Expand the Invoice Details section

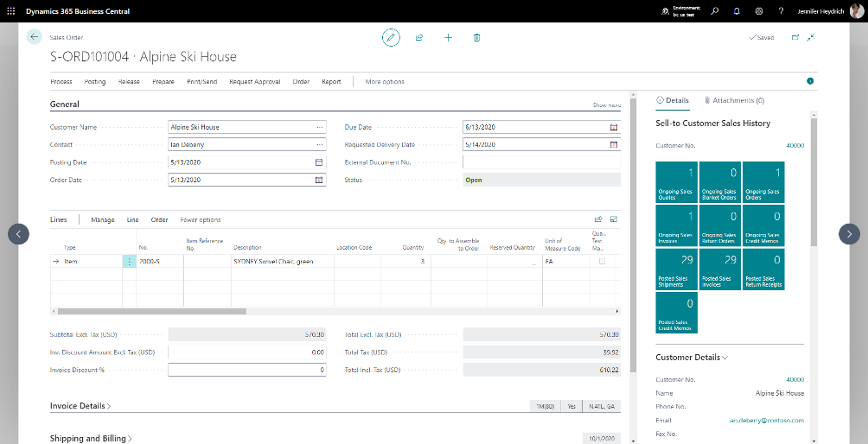80,406
